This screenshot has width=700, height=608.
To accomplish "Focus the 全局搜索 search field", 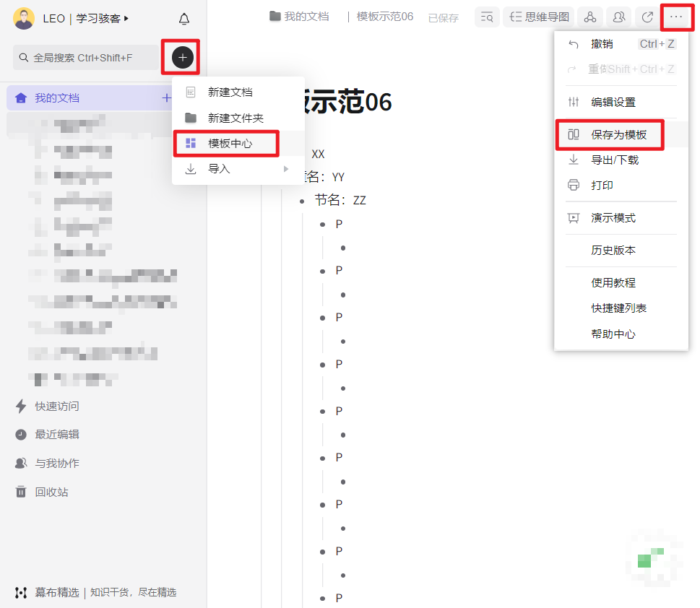I will [86, 58].
